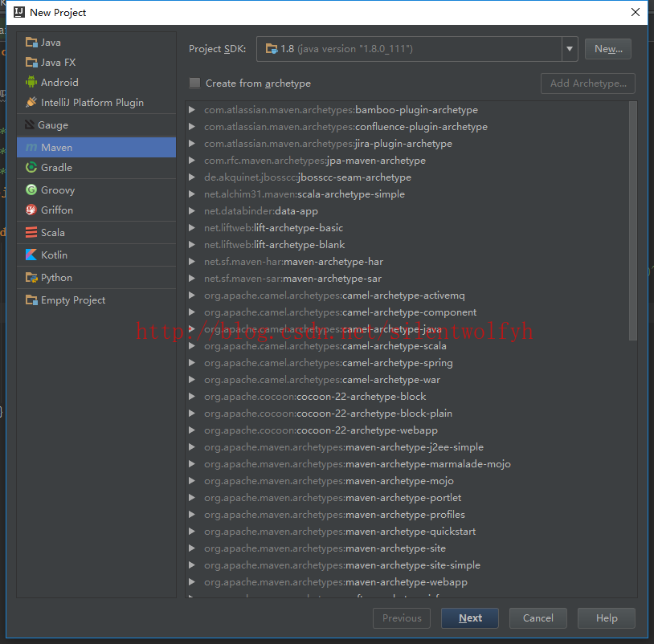Select the Java project type icon
The width and height of the screenshot is (654, 644).
pos(31,43)
